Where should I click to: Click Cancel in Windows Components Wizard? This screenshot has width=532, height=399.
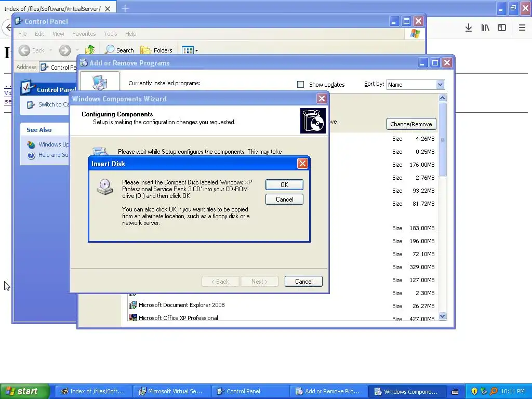point(303,281)
